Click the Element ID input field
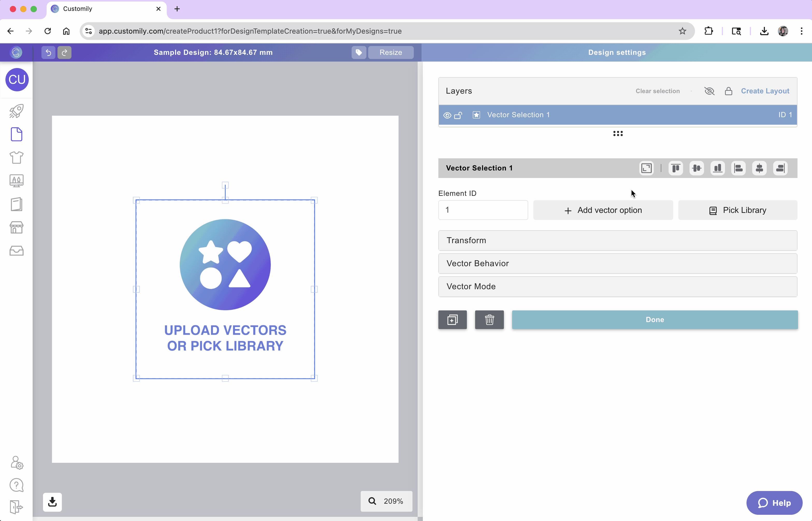Screen dimensions: 812x521 (483, 210)
